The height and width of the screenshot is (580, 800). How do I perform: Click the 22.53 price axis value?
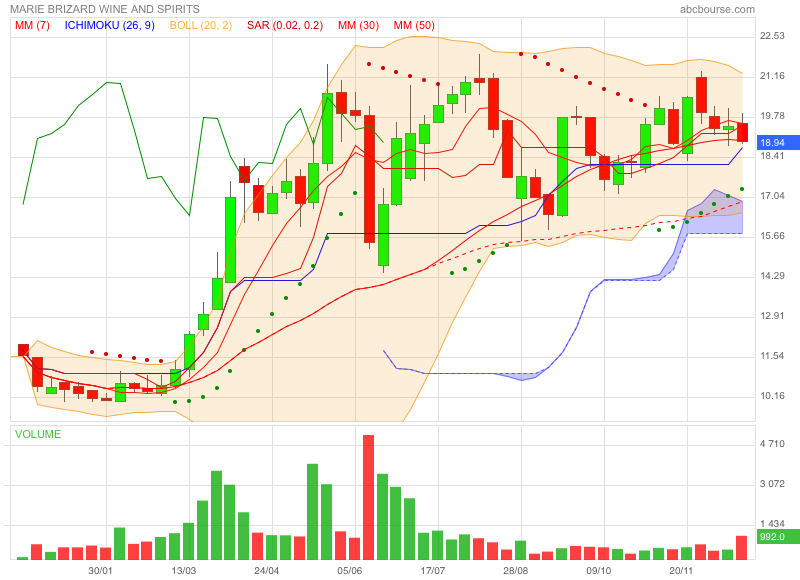click(x=772, y=36)
